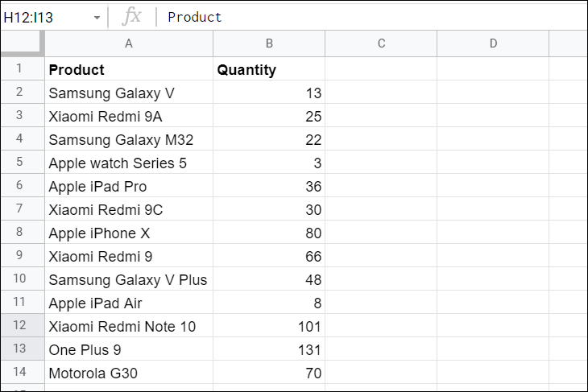Select row 12 header
Image resolution: width=588 pixels, height=392 pixels.
[22, 325]
